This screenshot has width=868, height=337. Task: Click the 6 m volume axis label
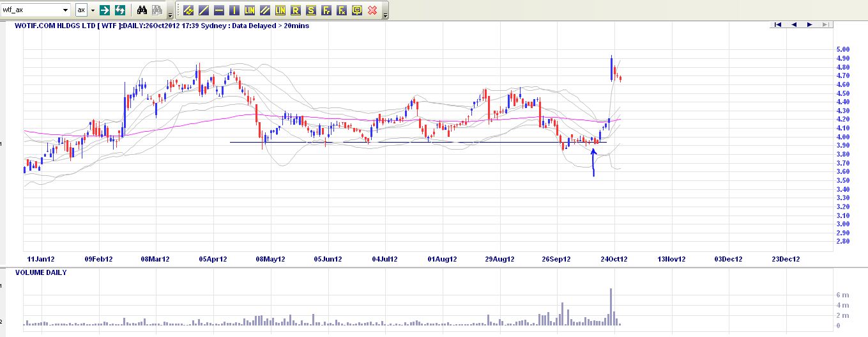pos(842,295)
